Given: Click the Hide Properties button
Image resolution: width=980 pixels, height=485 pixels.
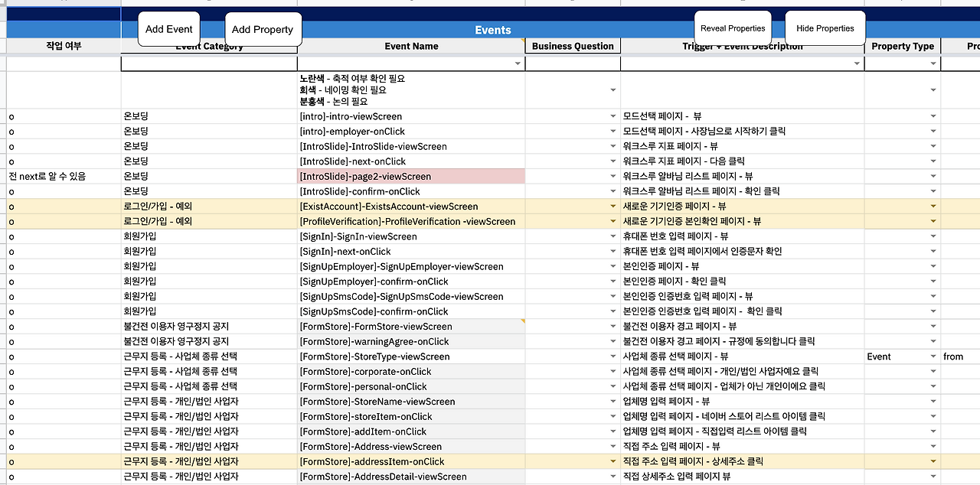Looking at the screenshot, I should [825, 28].
